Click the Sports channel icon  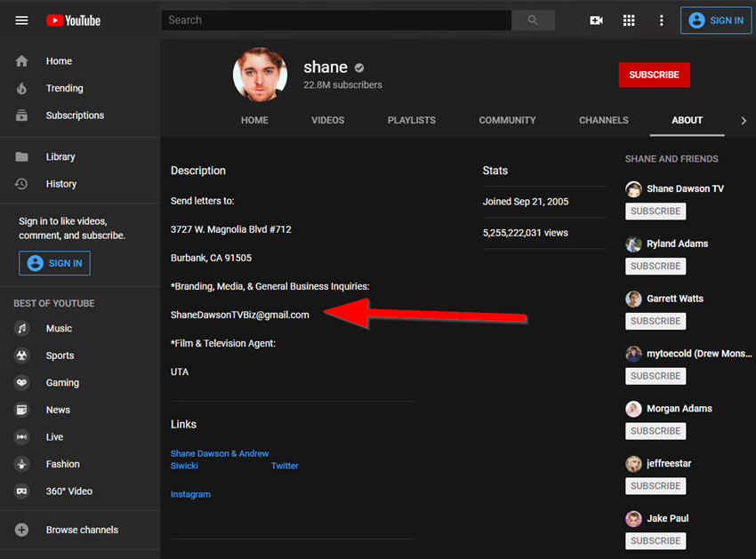(x=21, y=355)
